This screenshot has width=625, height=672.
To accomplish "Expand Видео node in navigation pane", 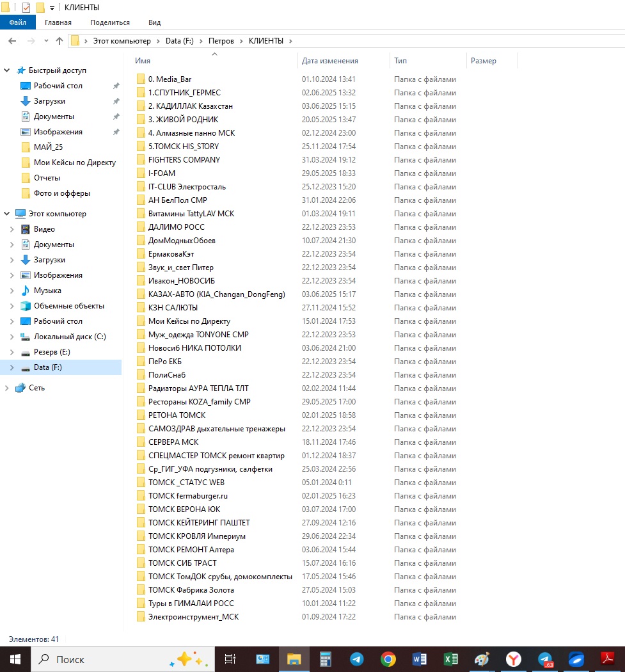I will (x=12, y=229).
